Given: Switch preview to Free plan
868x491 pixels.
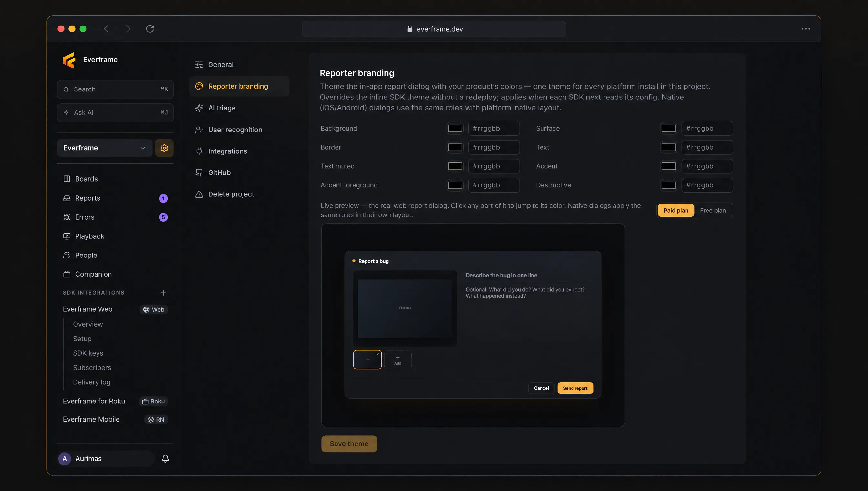Looking at the screenshot, I should pos(713,210).
